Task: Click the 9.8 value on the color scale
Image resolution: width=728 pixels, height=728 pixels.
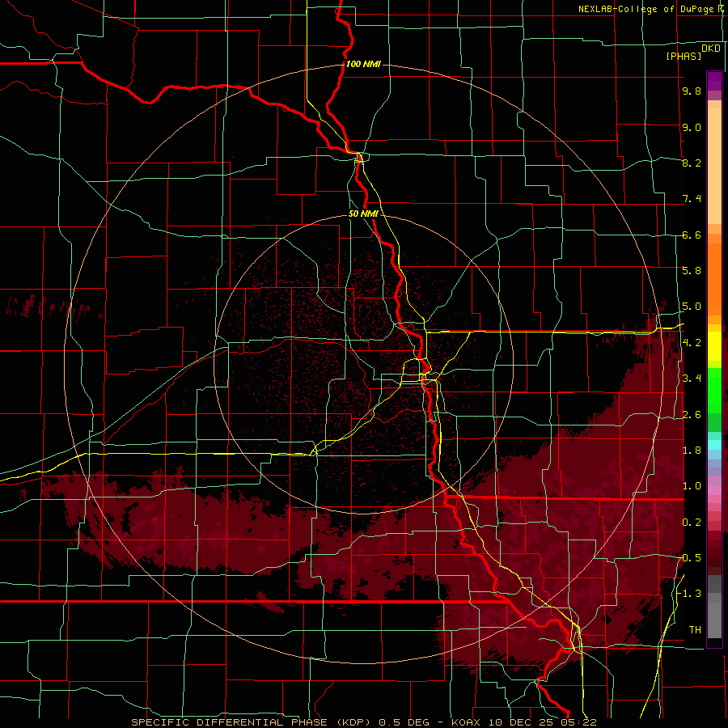Action: [692, 91]
